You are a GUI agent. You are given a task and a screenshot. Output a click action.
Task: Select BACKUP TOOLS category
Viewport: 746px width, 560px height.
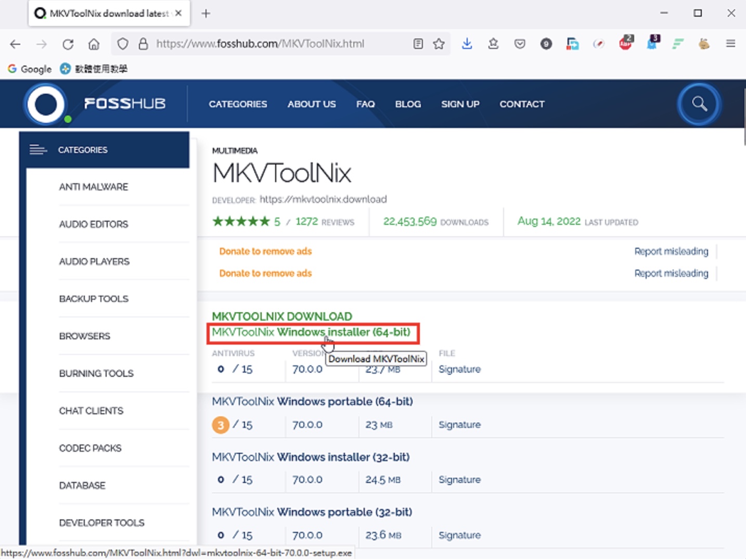tap(94, 299)
